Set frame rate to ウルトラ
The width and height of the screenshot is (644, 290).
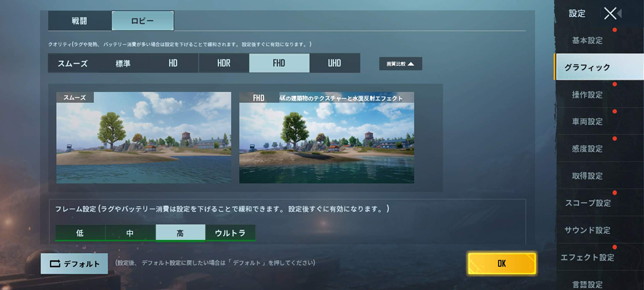point(230,233)
